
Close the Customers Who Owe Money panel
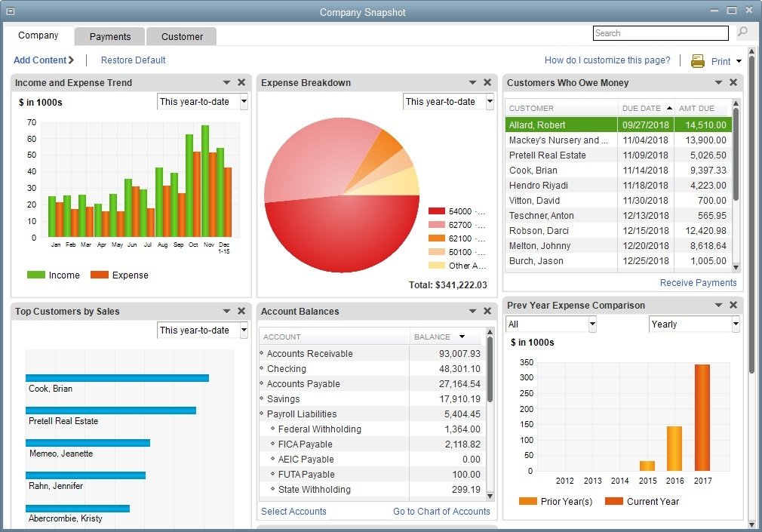point(733,83)
